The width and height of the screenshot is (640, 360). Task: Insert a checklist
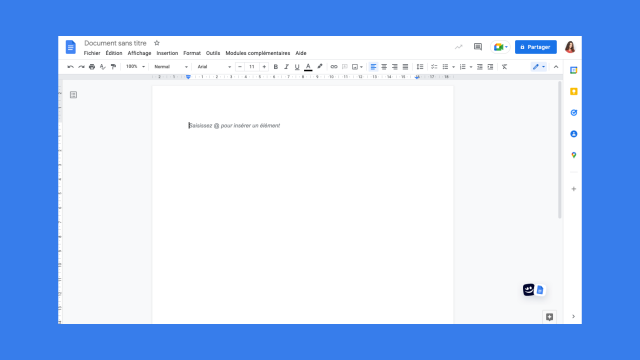tap(434, 67)
